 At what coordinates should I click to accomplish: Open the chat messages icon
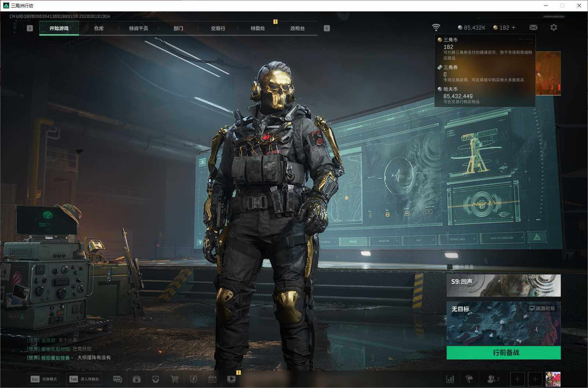click(117, 379)
